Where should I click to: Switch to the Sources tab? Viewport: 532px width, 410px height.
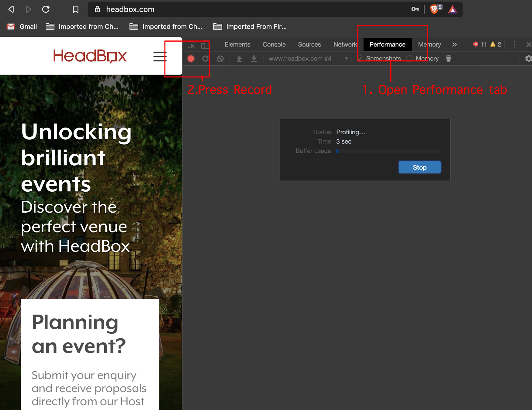pyautogui.click(x=309, y=45)
